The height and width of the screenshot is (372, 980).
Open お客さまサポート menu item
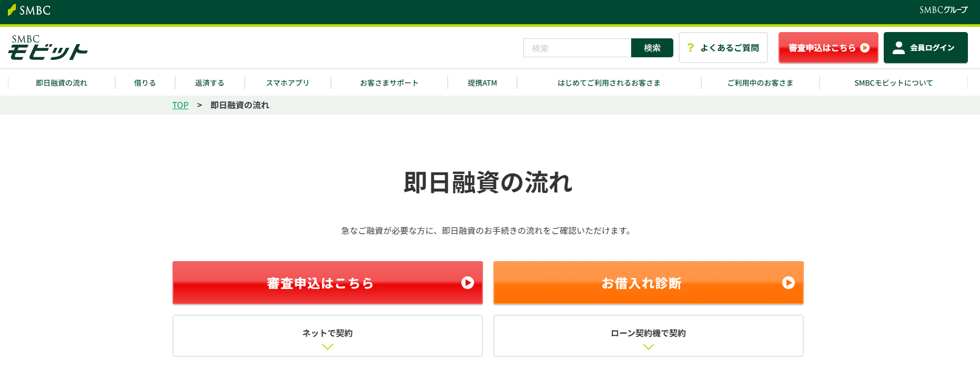(389, 83)
